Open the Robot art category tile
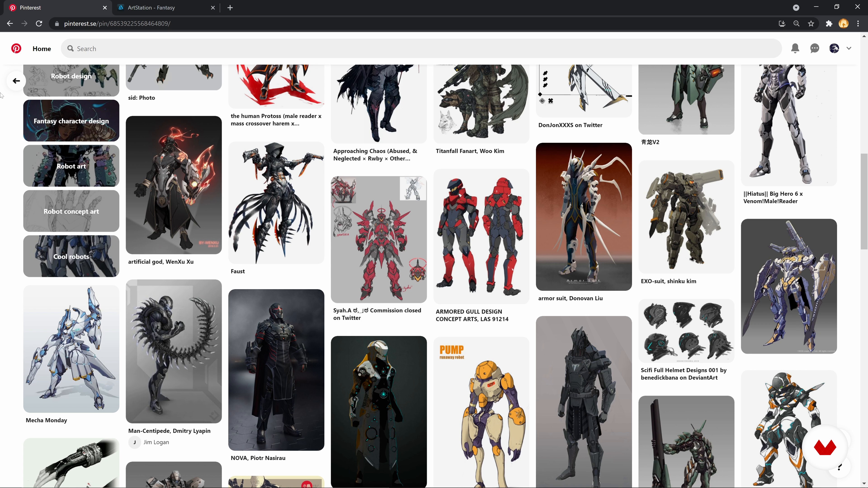 (x=71, y=166)
